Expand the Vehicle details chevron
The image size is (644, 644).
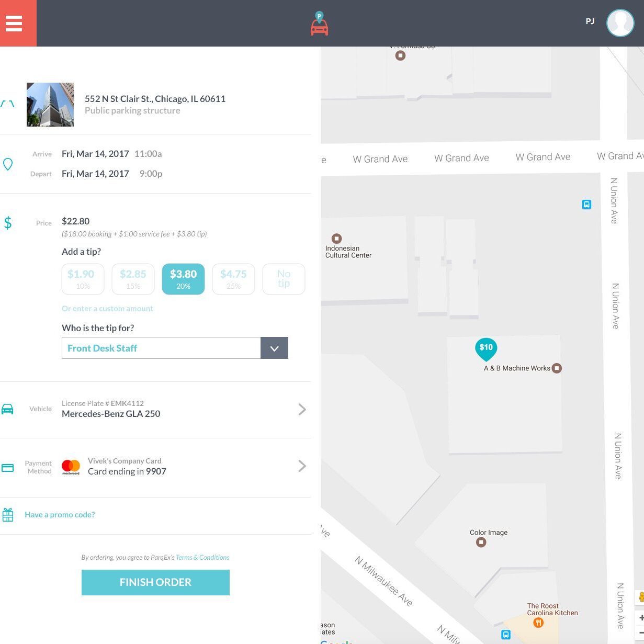(302, 410)
